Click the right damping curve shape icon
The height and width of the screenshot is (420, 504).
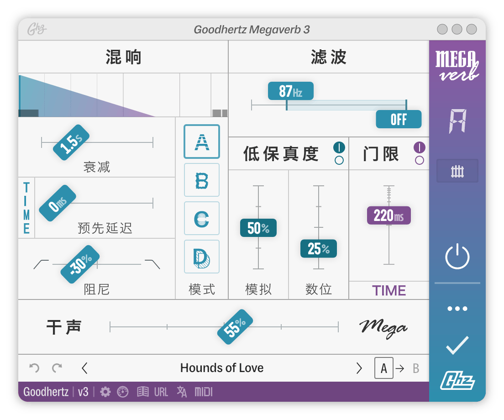point(152,264)
